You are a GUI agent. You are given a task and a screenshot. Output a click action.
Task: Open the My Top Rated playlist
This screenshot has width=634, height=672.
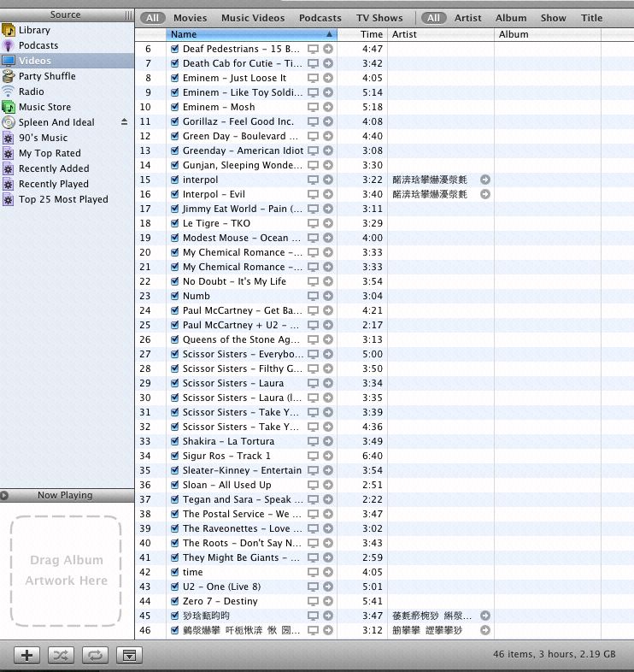coord(50,153)
